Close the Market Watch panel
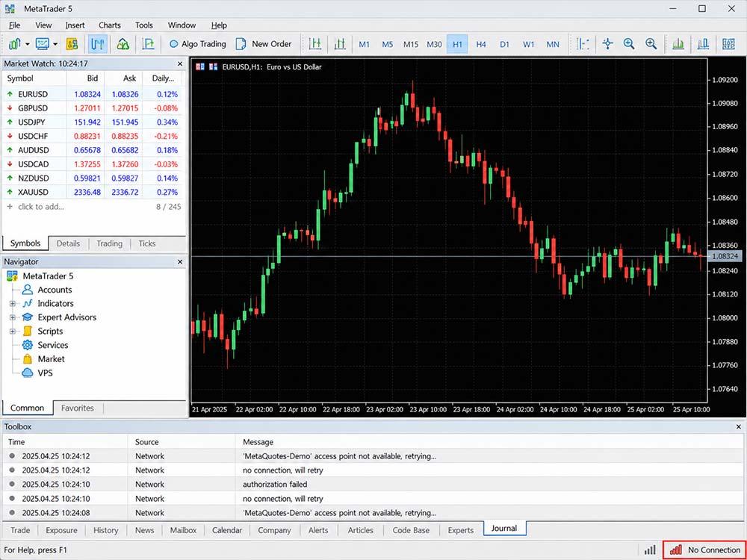This screenshot has height=560, width=747. [179, 63]
